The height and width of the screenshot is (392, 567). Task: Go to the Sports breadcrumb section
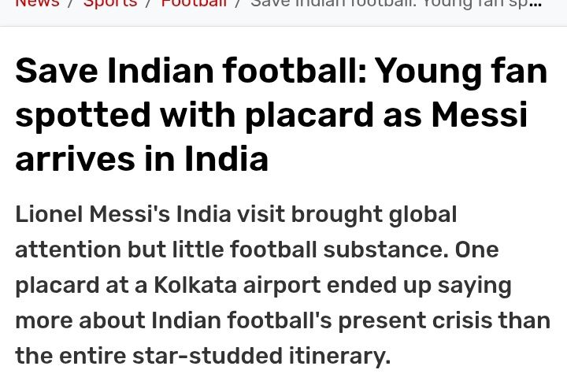coord(109,3)
